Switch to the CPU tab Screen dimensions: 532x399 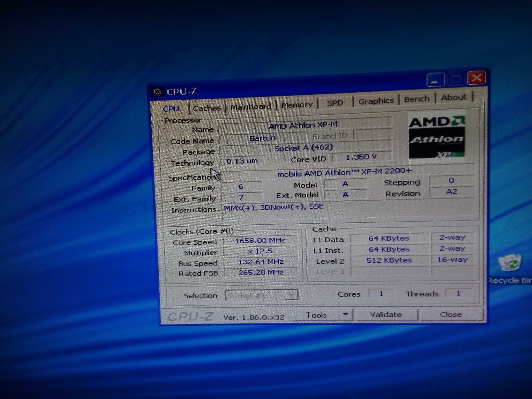point(171,109)
